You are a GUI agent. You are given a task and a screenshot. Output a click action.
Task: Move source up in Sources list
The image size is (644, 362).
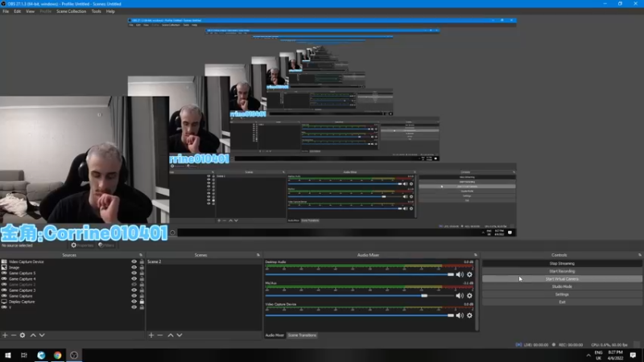(33, 335)
